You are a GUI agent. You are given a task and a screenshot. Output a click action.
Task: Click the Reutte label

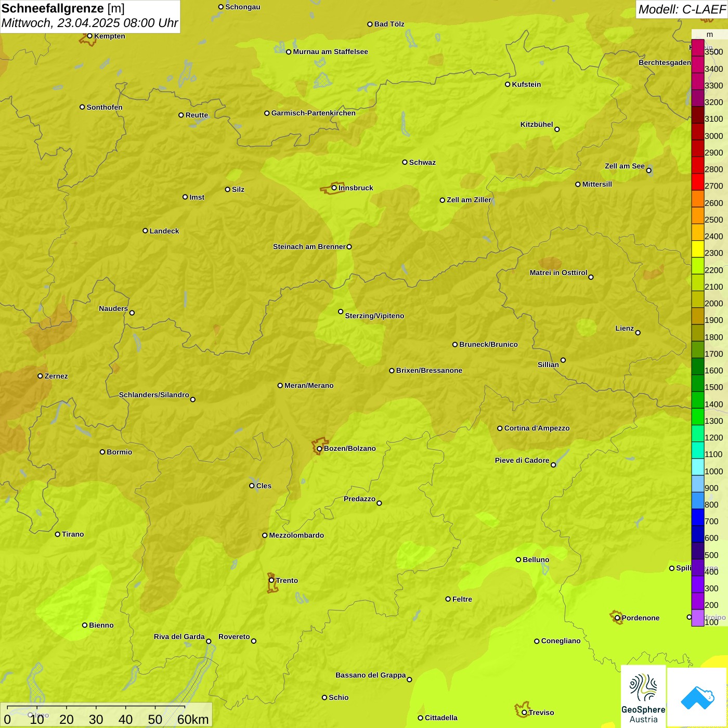point(197,115)
